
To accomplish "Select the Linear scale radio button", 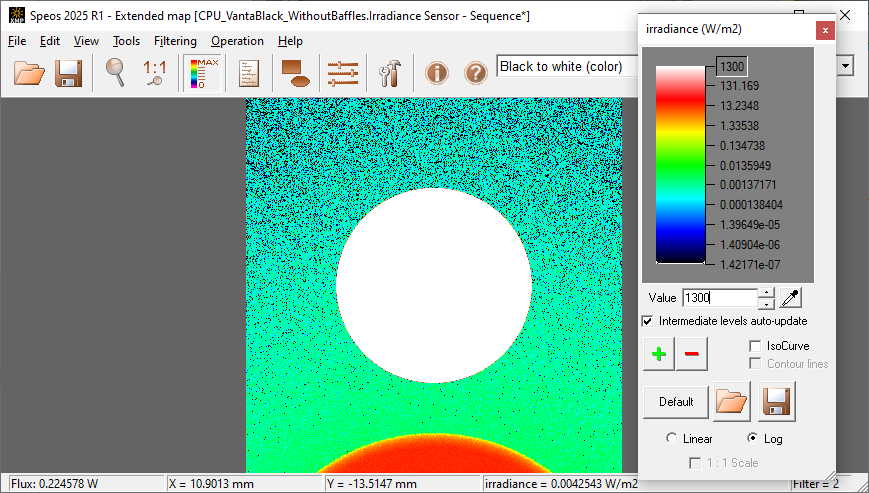I will pyautogui.click(x=671, y=438).
